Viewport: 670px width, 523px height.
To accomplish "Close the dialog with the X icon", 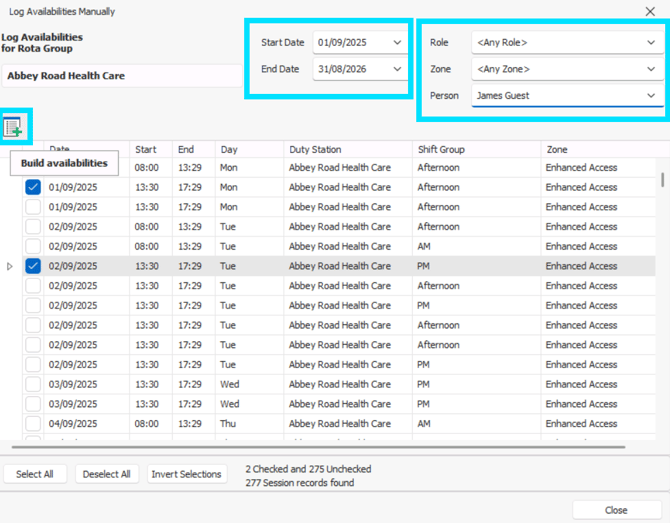I will (650, 12).
